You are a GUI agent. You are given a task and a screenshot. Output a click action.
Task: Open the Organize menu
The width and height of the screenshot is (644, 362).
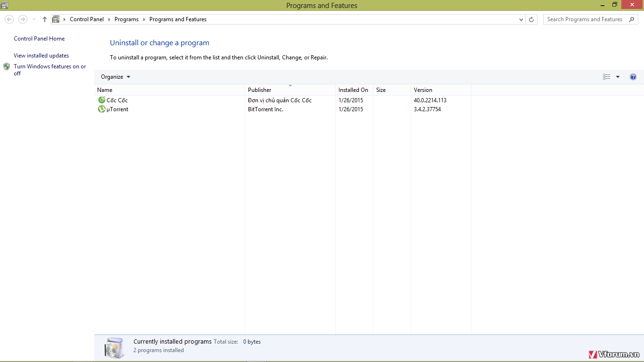click(x=116, y=77)
